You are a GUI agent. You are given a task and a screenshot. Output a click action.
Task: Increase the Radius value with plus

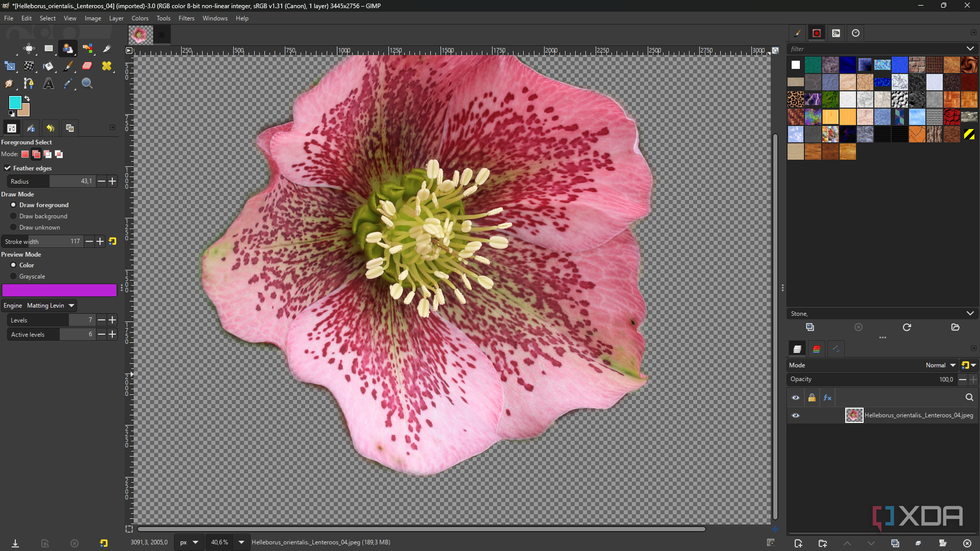point(112,182)
